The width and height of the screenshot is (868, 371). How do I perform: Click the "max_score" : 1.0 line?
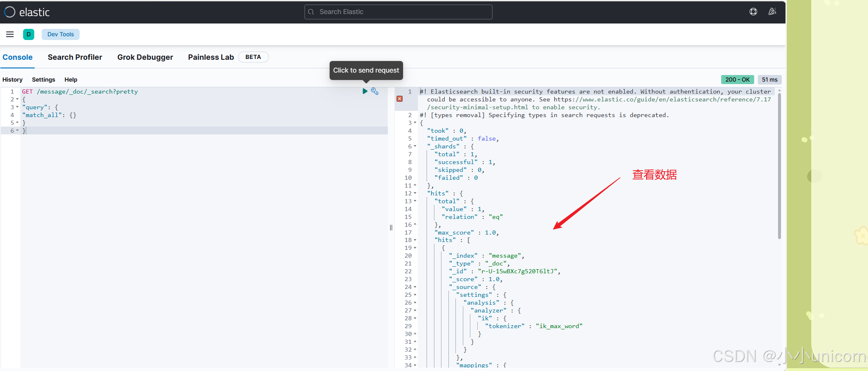click(467, 232)
